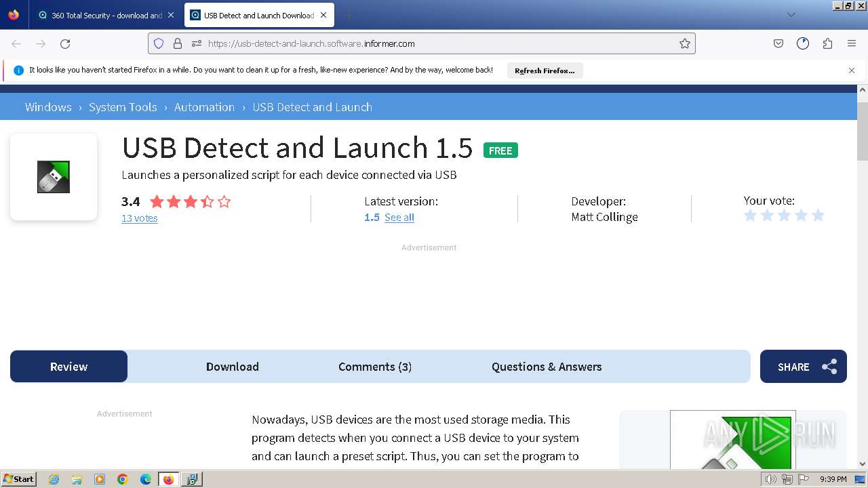868x488 pixels.
Task: Open the volume control in system tray
Action: click(x=770, y=479)
